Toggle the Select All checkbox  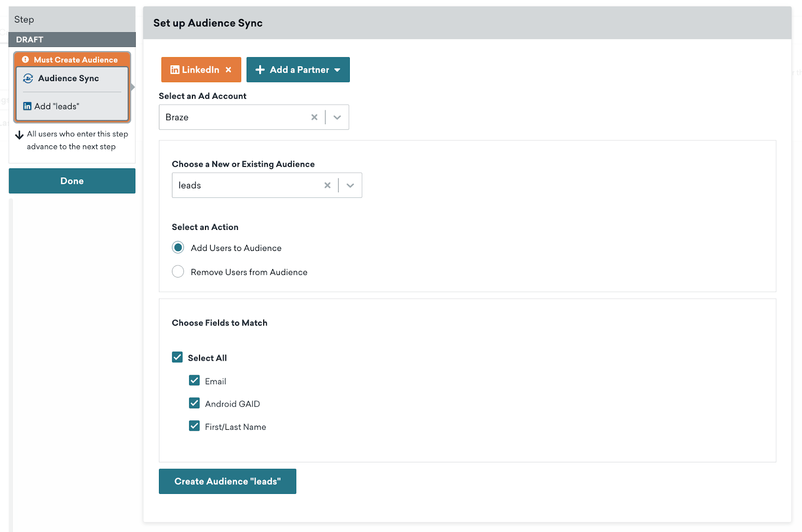(177, 357)
